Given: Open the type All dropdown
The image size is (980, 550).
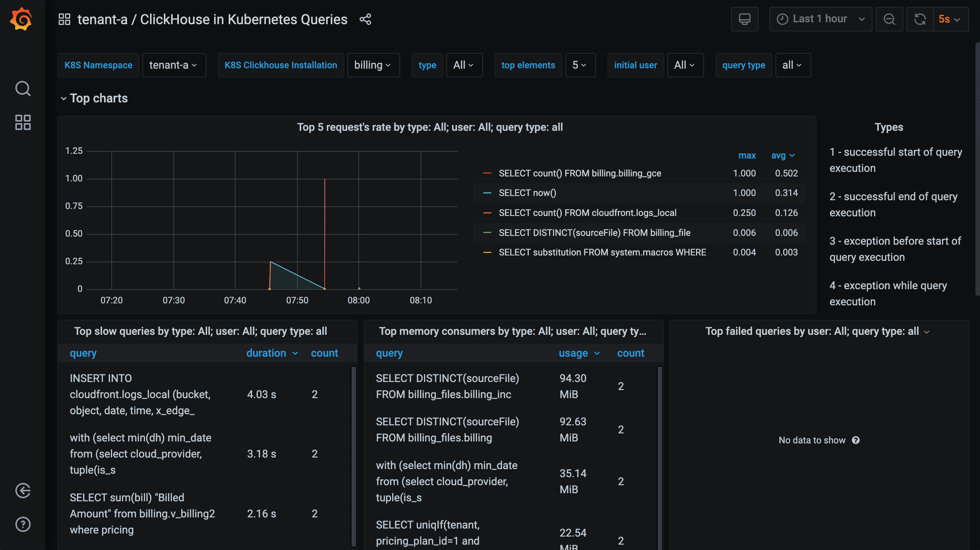Looking at the screenshot, I should [x=464, y=65].
